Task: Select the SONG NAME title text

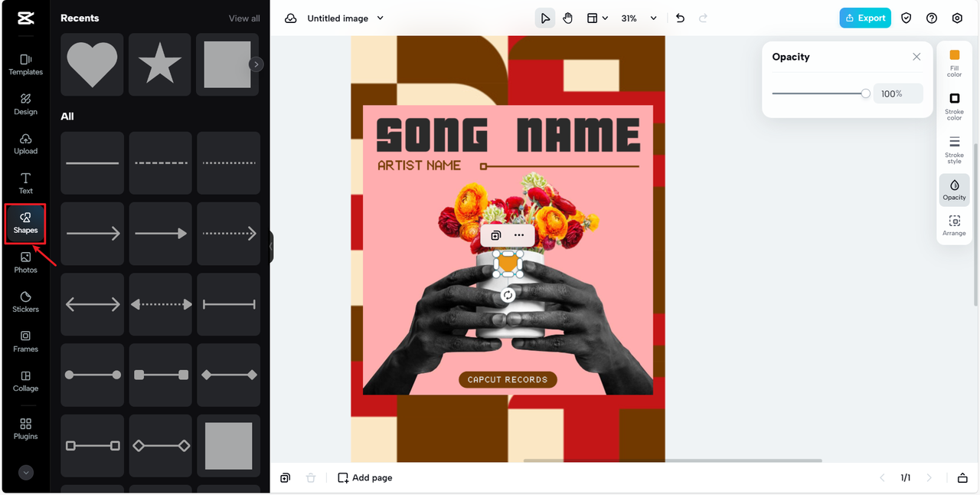Action: click(508, 135)
